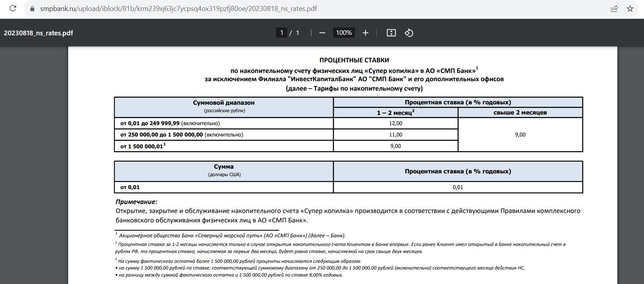Image resolution: width=644 pixels, height=284 pixels.
Task: Click the свыше 2 месяцев column header
Action: [x=520, y=112]
